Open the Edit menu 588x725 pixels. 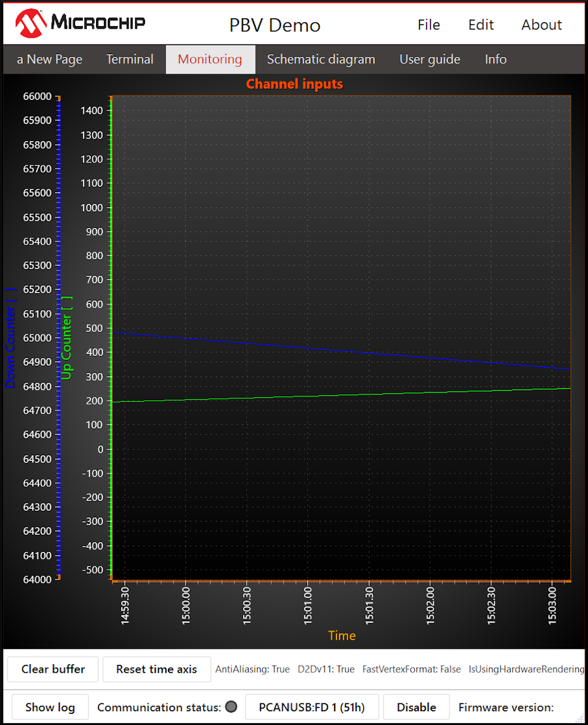tap(481, 25)
